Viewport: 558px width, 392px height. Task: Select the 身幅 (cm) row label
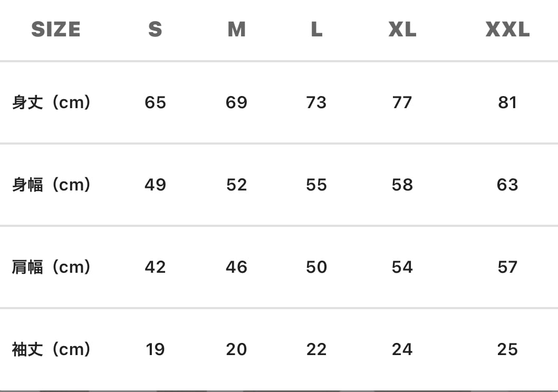click(x=51, y=185)
